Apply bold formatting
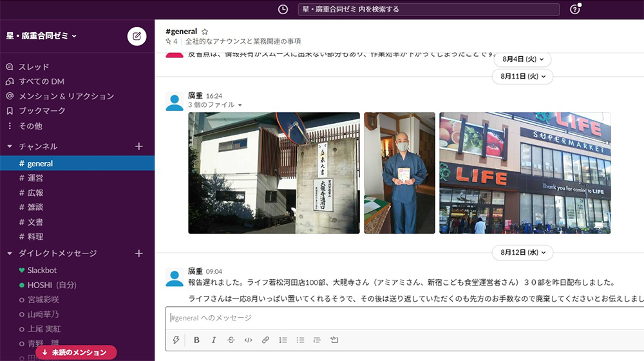Image resolution: width=644 pixels, height=361 pixels. tap(196, 340)
